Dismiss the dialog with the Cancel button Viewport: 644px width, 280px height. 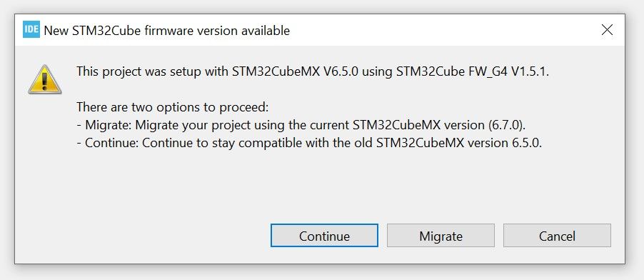(x=557, y=236)
